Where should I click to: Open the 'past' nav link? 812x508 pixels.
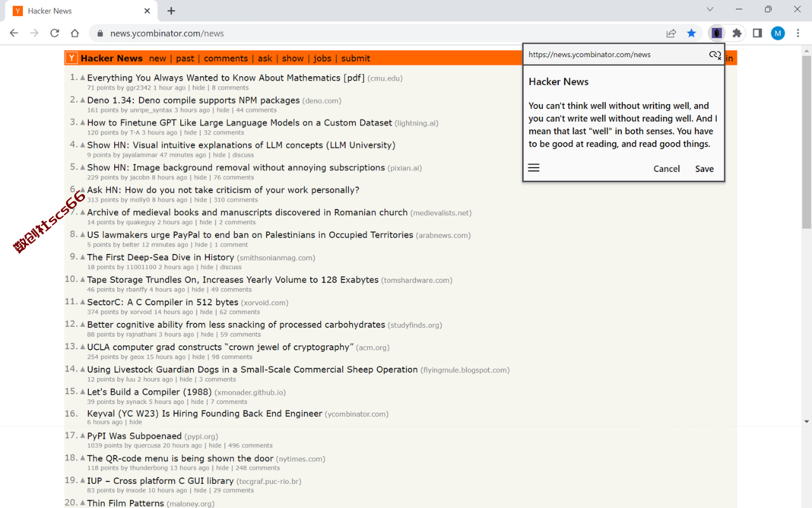[x=185, y=58]
